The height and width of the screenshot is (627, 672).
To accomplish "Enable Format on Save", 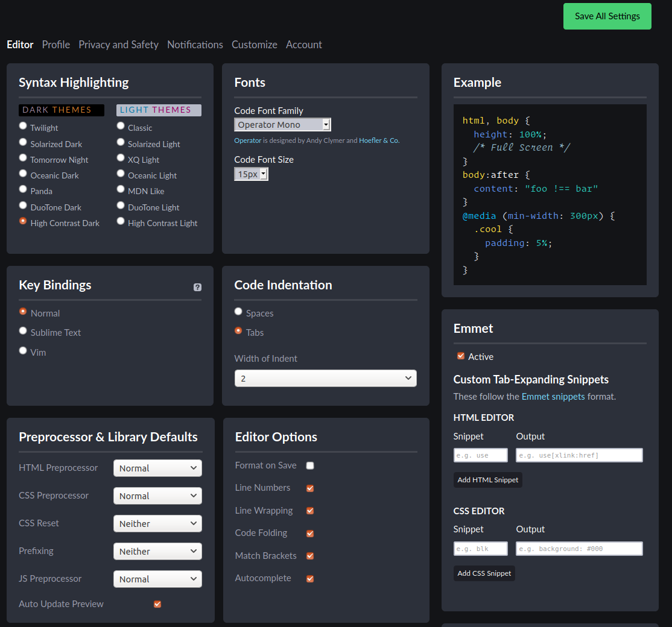I will click(309, 465).
